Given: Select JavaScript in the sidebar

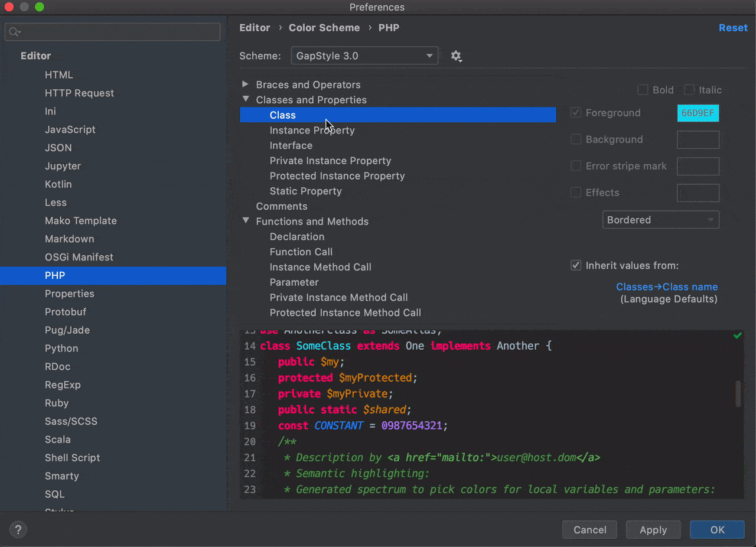Looking at the screenshot, I should coord(70,129).
